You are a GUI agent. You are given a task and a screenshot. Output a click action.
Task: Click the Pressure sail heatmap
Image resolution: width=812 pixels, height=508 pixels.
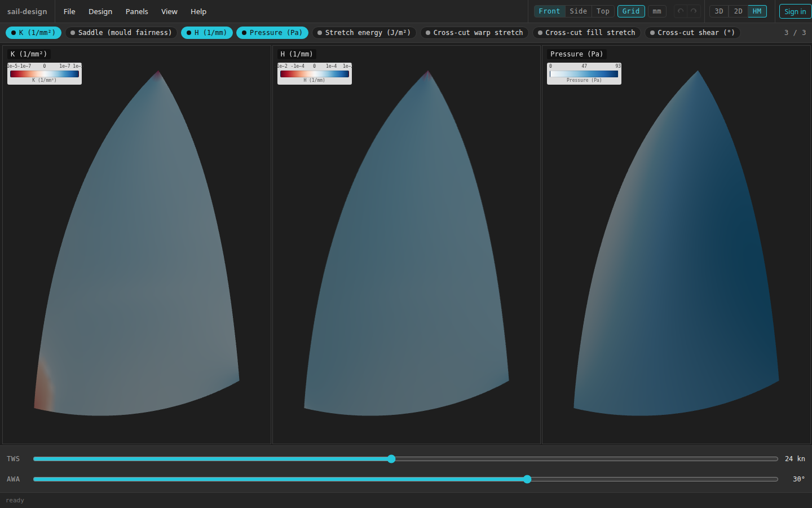point(676,243)
